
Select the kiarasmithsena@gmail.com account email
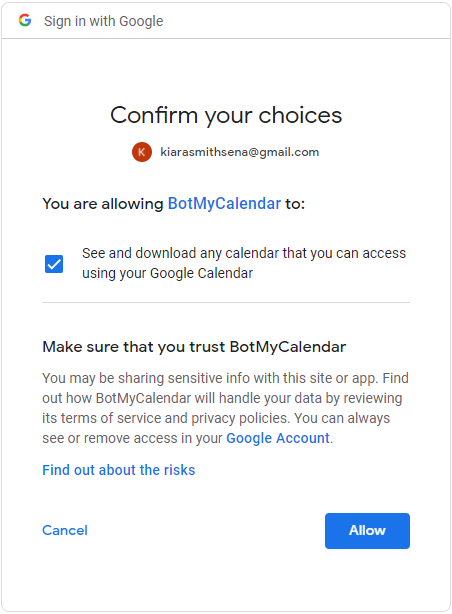pyautogui.click(x=240, y=152)
